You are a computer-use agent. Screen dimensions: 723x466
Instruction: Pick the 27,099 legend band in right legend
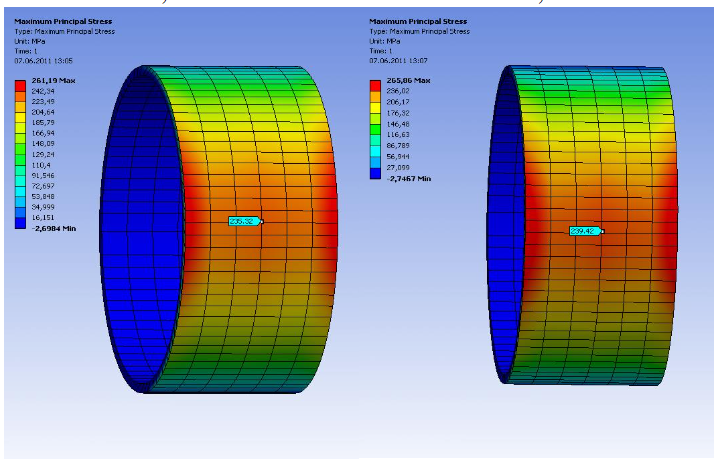pos(376,165)
